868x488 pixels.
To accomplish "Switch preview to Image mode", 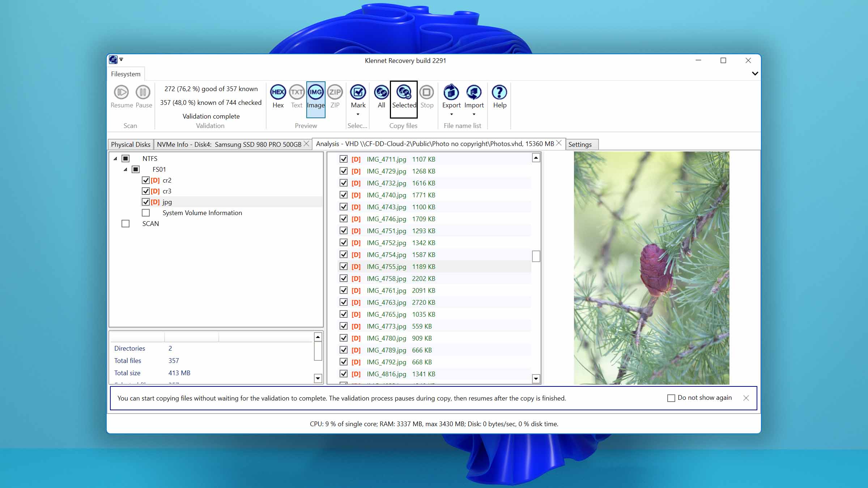I will click(315, 93).
